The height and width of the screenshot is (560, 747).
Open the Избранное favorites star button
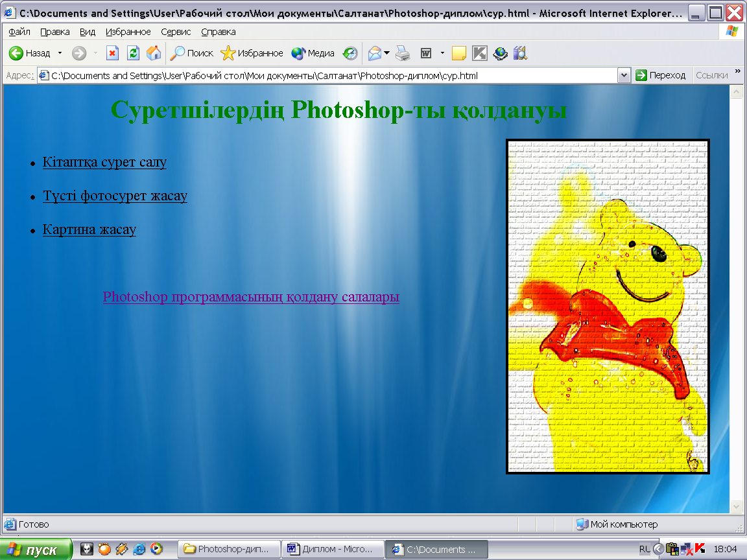[x=252, y=53]
